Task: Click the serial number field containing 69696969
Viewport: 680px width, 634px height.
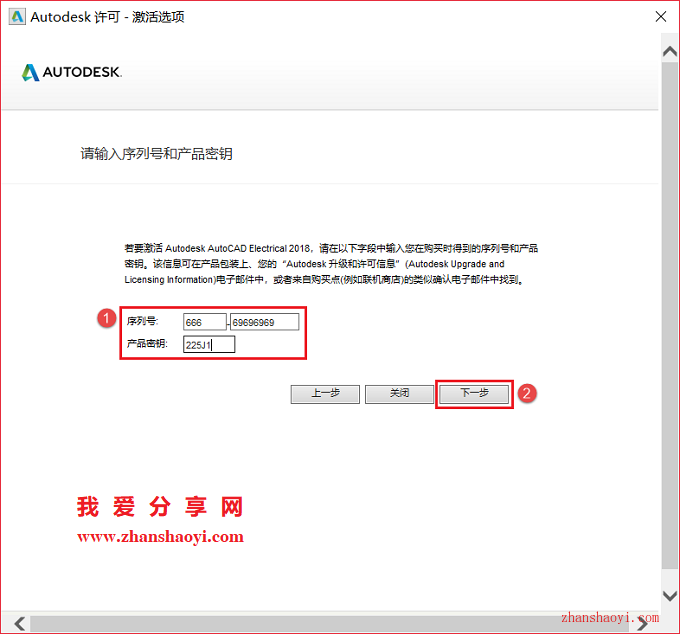Action: [265, 322]
